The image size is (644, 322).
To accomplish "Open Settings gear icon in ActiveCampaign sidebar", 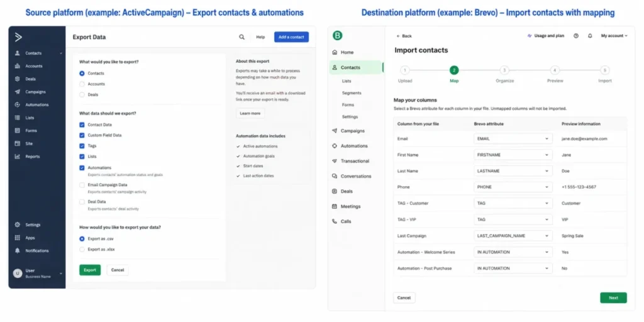I will [x=17, y=225].
